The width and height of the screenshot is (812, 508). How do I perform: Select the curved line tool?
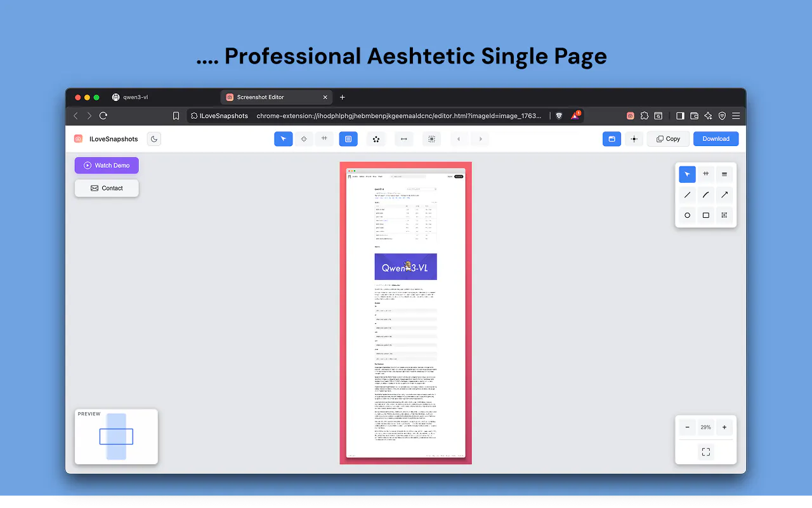click(x=705, y=195)
